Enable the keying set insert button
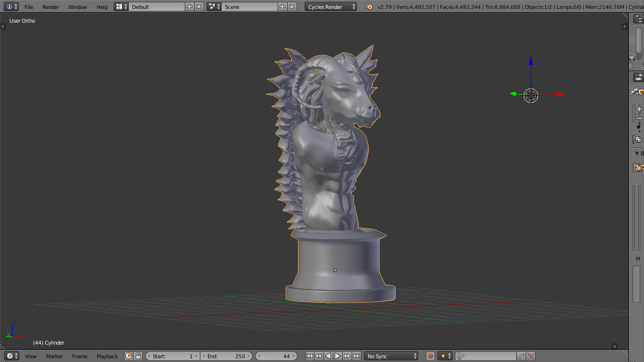 (520, 356)
